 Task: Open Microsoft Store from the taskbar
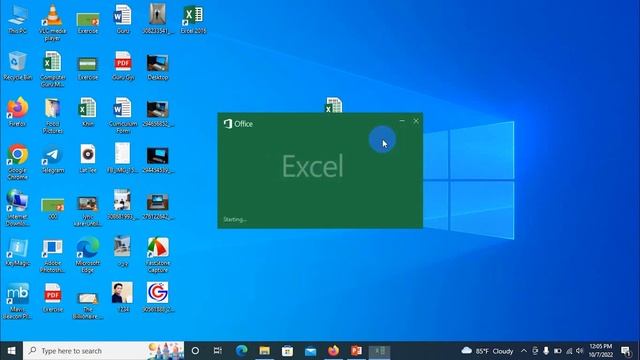click(287, 351)
